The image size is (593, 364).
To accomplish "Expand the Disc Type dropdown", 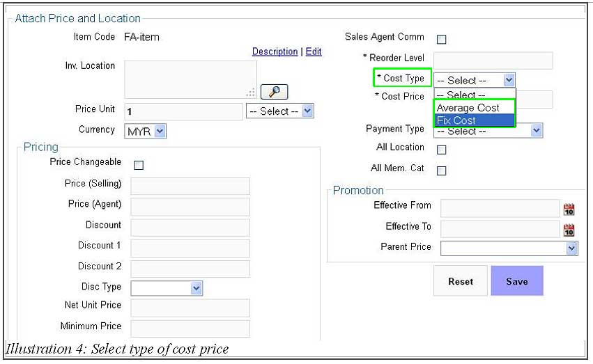I will point(167,288).
